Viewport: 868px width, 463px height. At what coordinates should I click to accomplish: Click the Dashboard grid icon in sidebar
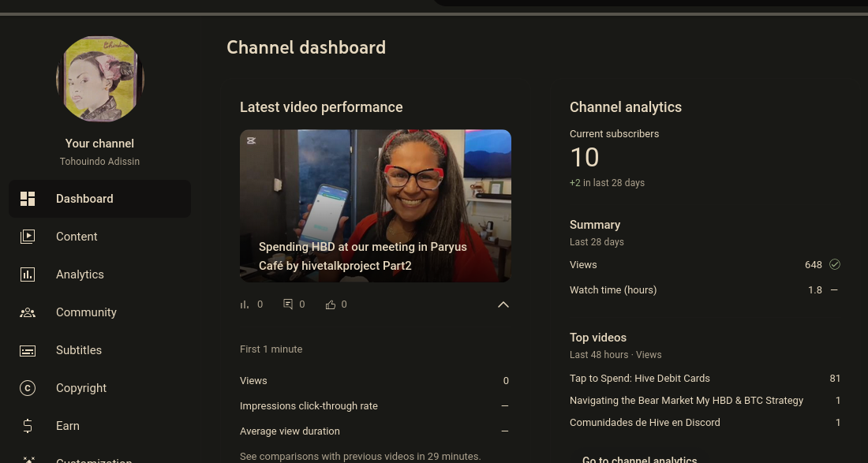click(x=28, y=199)
